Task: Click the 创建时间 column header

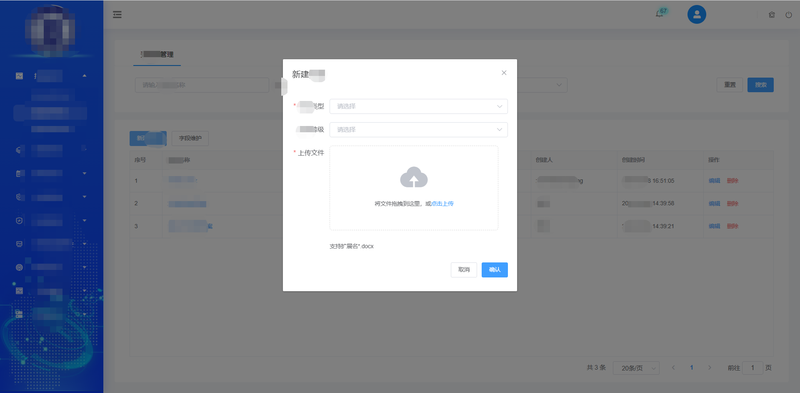Action: tap(633, 160)
